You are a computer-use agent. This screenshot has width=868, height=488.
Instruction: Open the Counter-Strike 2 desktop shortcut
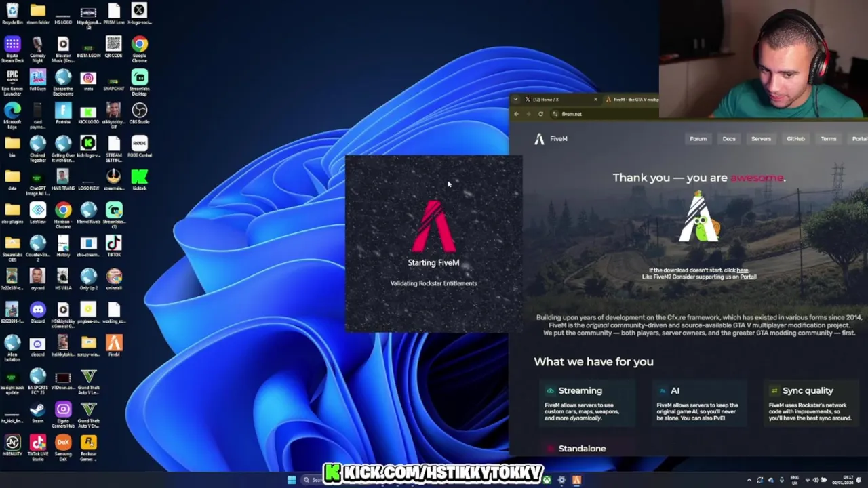37,249
